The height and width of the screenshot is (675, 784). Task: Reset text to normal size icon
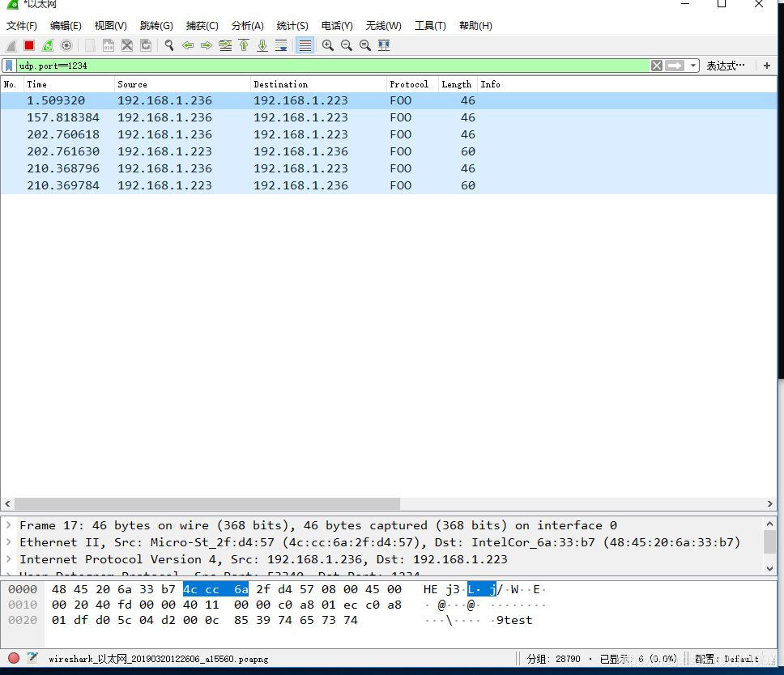[x=365, y=45]
